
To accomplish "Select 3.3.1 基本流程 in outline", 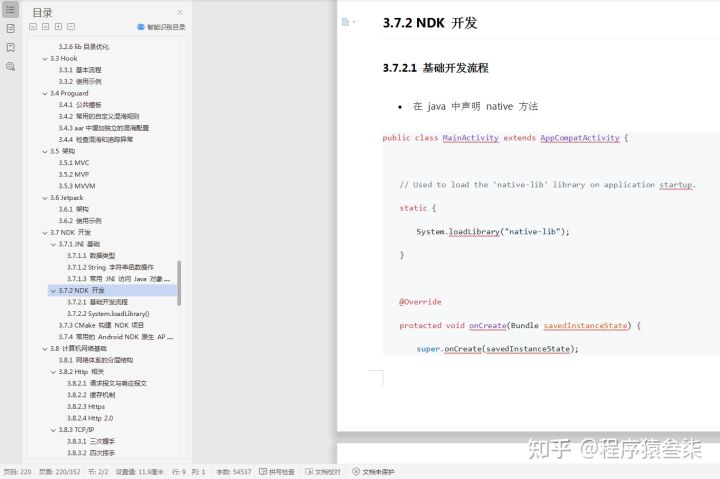I will coord(80,70).
